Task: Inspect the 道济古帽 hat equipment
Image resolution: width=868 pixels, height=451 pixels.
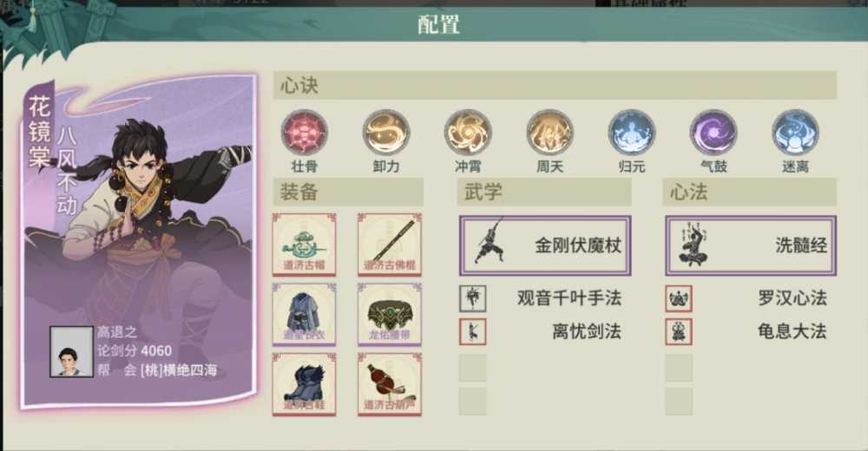Action: point(304,244)
